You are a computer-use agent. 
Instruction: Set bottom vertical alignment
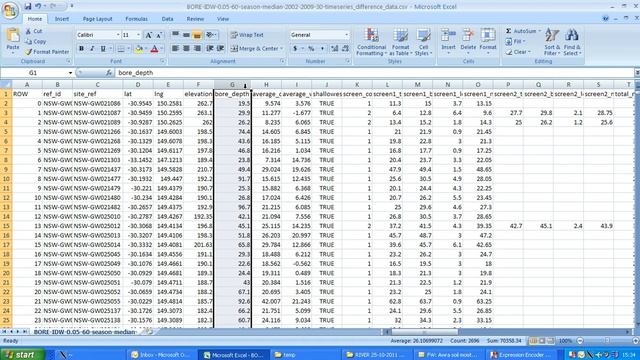pos(197,35)
